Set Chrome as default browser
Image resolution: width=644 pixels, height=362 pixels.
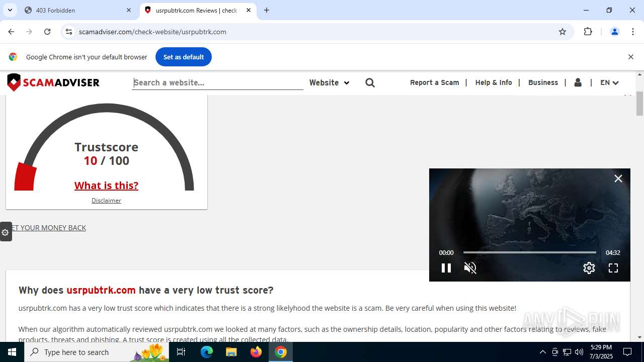[184, 57]
